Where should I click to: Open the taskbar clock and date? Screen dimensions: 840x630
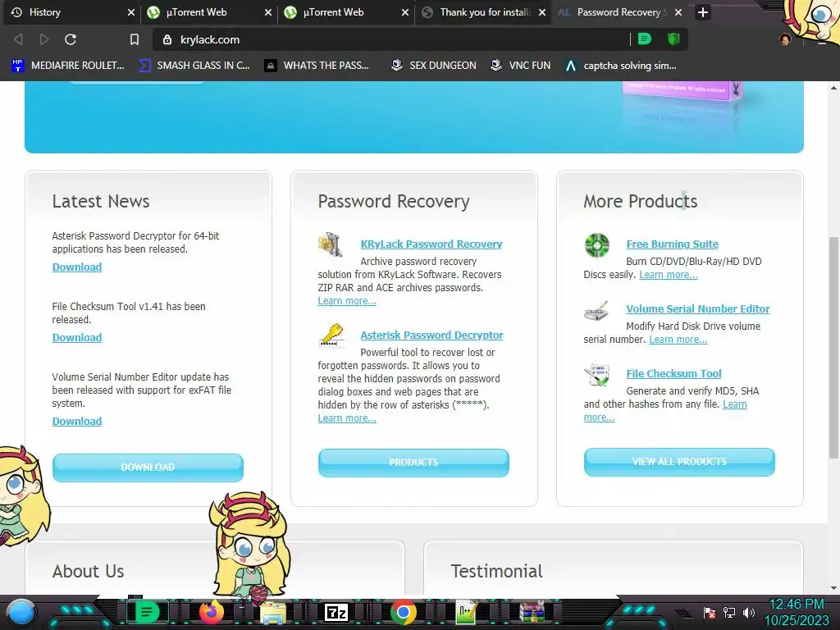(797, 612)
